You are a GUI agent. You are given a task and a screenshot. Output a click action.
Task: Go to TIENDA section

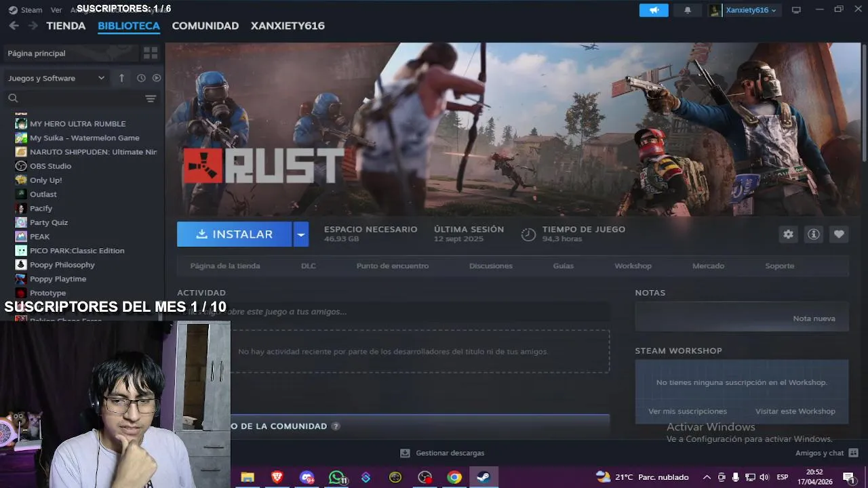click(x=66, y=26)
